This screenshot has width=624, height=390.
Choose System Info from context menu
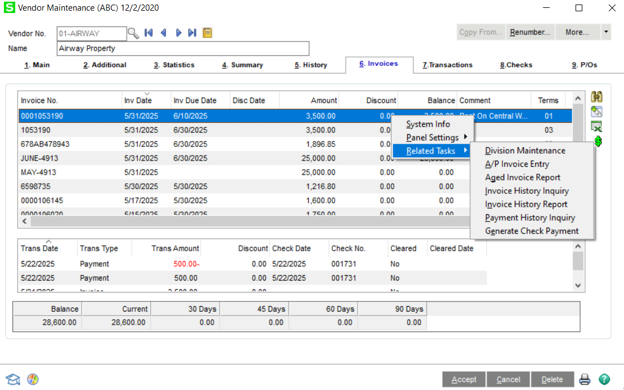[428, 124]
